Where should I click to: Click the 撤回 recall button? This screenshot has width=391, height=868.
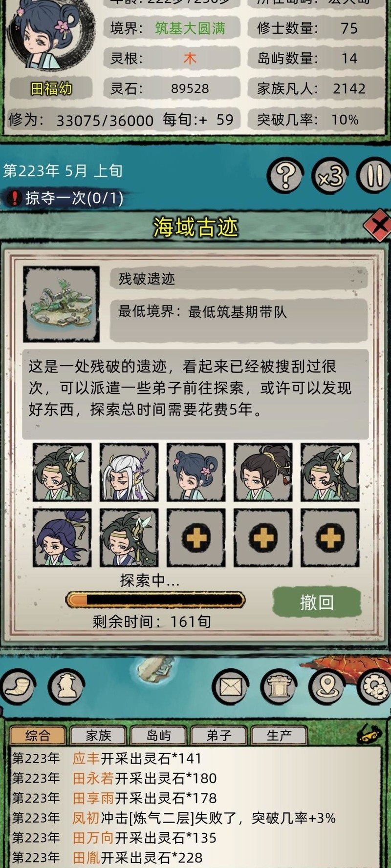(317, 602)
